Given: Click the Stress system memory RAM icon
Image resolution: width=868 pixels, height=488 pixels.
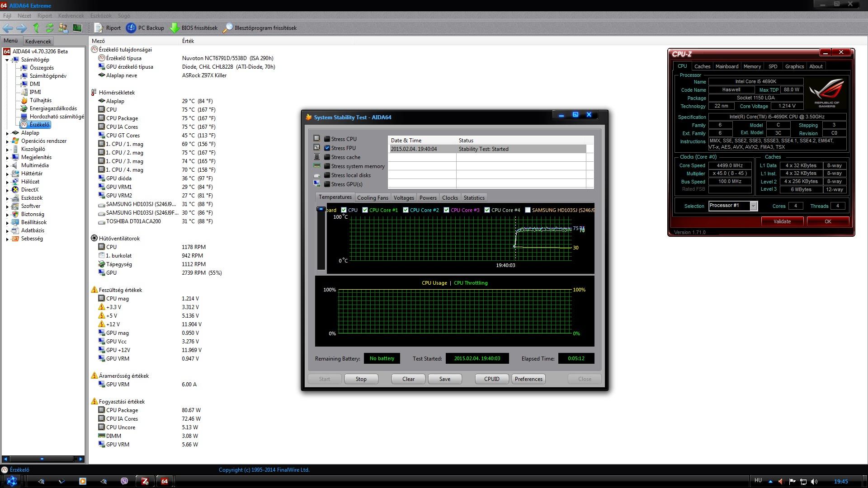Looking at the screenshot, I should (x=317, y=166).
